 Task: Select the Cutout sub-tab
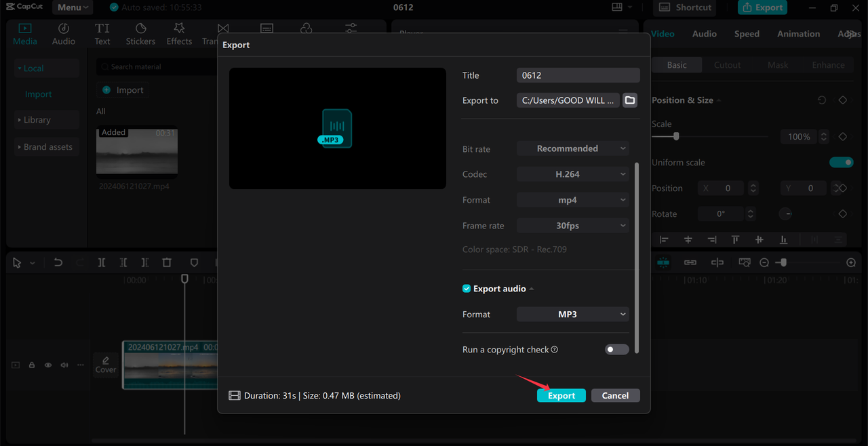(727, 65)
